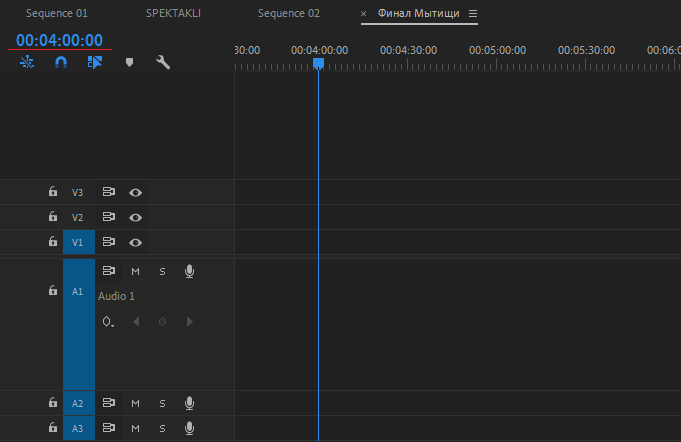Go to next keyframe on A1
This screenshot has width=681, height=442.
(189, 321)
